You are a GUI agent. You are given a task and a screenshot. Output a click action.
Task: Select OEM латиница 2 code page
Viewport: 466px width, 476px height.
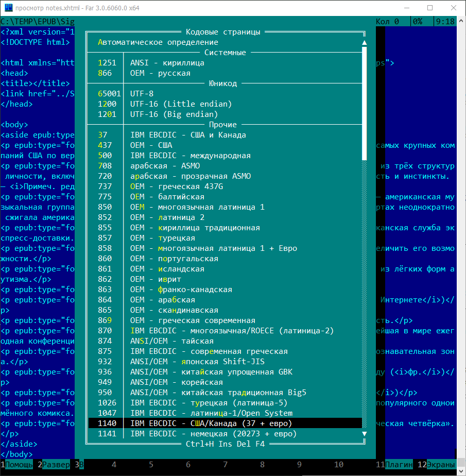(225, 218)
